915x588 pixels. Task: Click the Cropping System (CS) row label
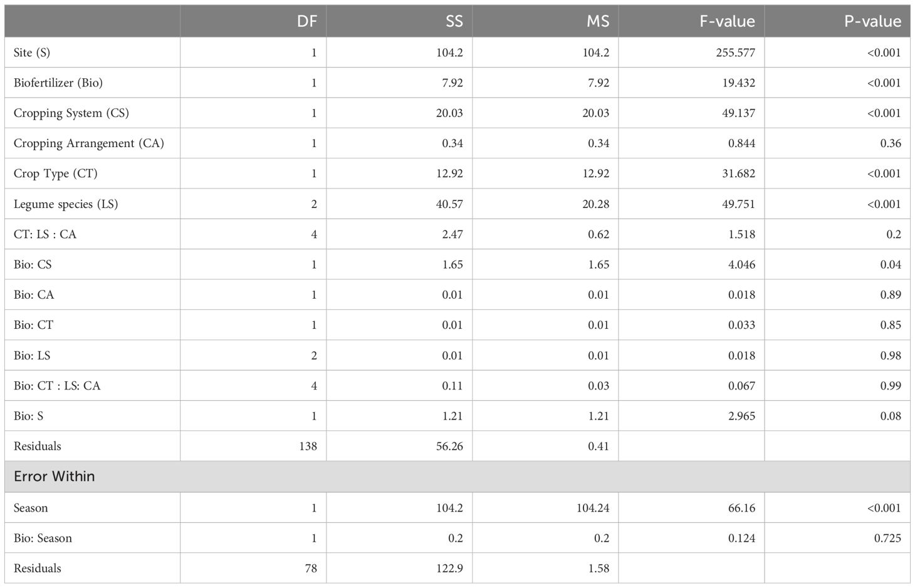click(71, 113)
